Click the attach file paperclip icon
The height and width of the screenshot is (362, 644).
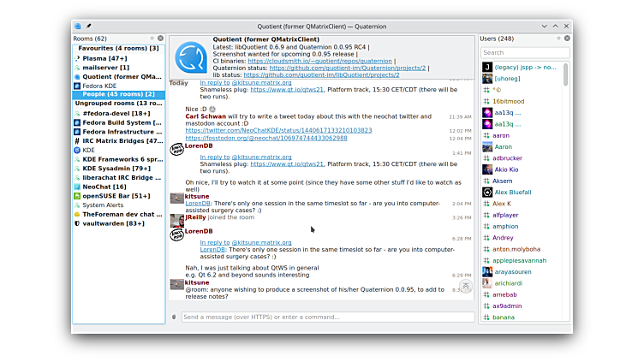[x=175, y=317]
